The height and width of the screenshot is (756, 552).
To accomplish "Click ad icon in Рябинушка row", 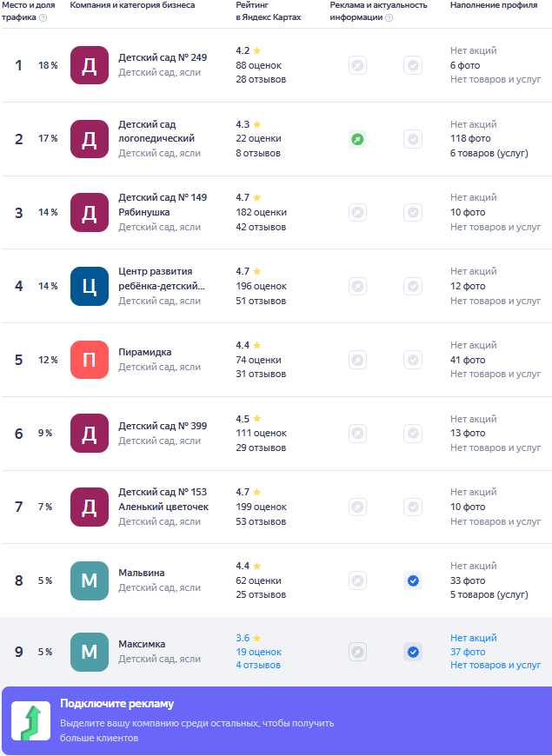I will pos(357,213).
